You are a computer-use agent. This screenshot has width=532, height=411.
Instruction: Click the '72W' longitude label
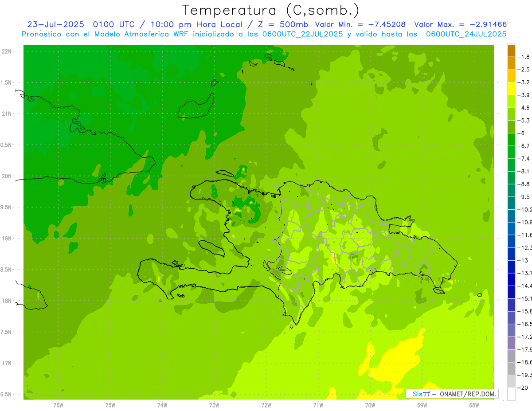(266, 405)
